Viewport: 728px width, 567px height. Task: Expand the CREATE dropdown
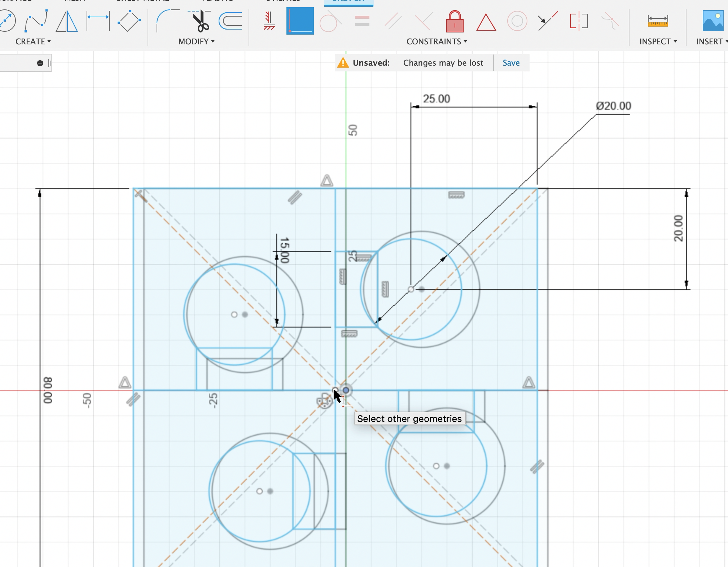coord(33,41)
